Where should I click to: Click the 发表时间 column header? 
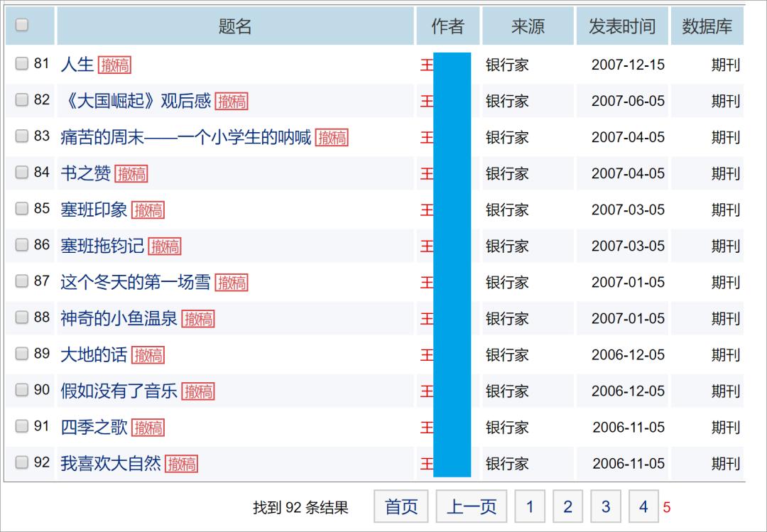[621, 26]
